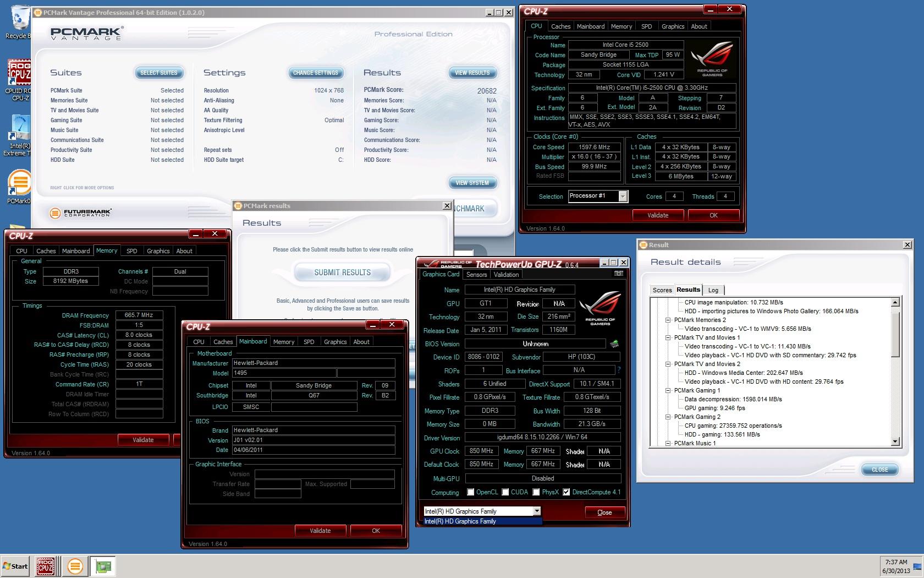924x578 pixels.
Task: Click the Futuremark Corporation logo
Action: [x=81, y=212]
